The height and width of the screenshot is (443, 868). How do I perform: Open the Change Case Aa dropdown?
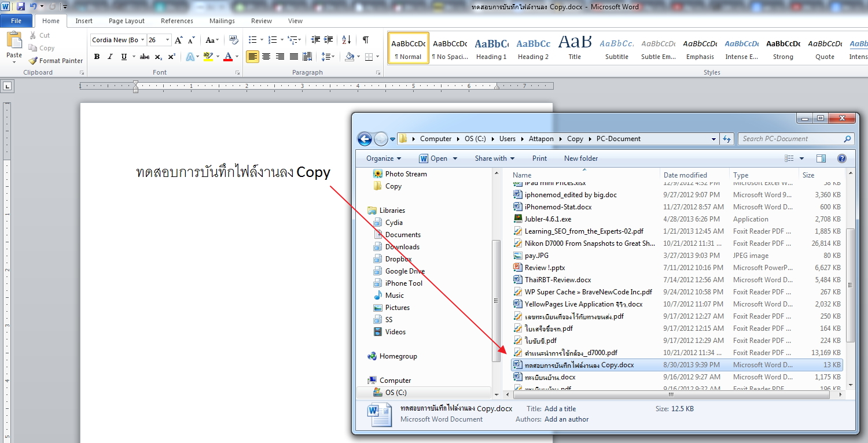[x=212, y=40]
